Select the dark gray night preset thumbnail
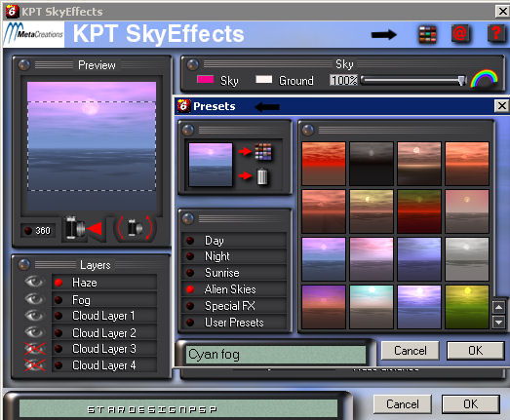The height and width of the screenshot is (420, 510). 372,164
